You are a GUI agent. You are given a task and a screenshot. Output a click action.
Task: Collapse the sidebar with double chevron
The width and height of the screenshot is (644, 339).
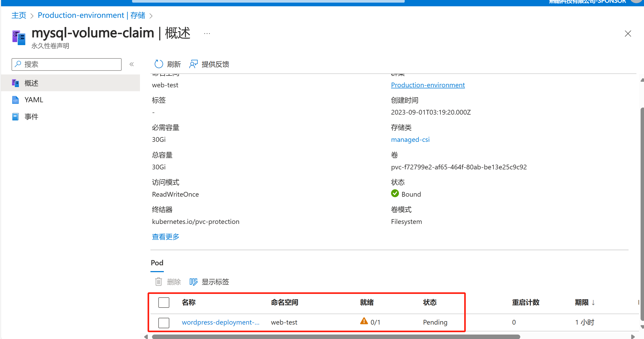click(132, 64)
